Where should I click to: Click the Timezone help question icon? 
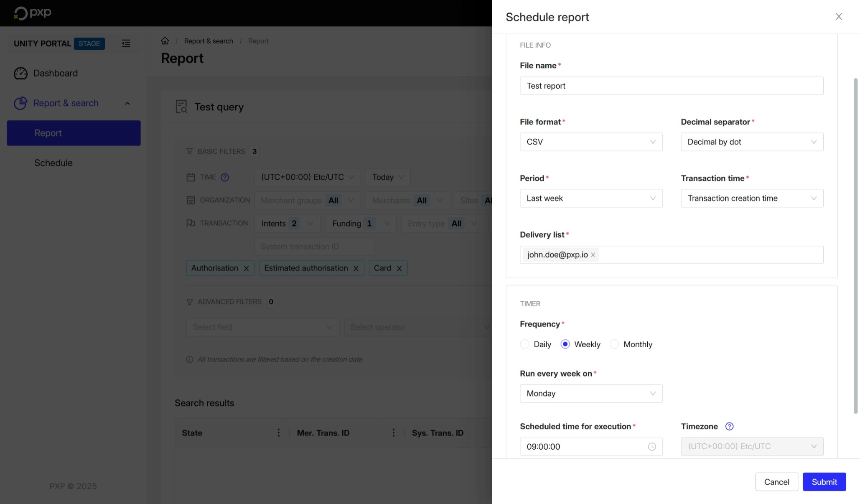729,426
